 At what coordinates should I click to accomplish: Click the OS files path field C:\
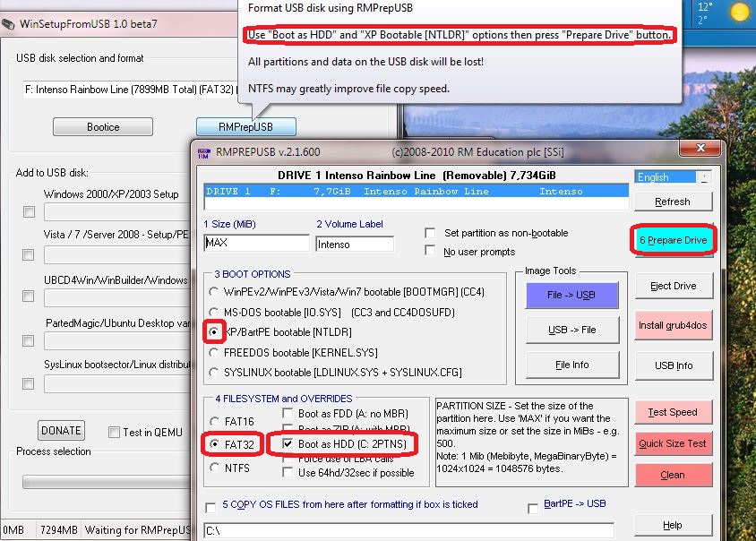pos(408,530)
